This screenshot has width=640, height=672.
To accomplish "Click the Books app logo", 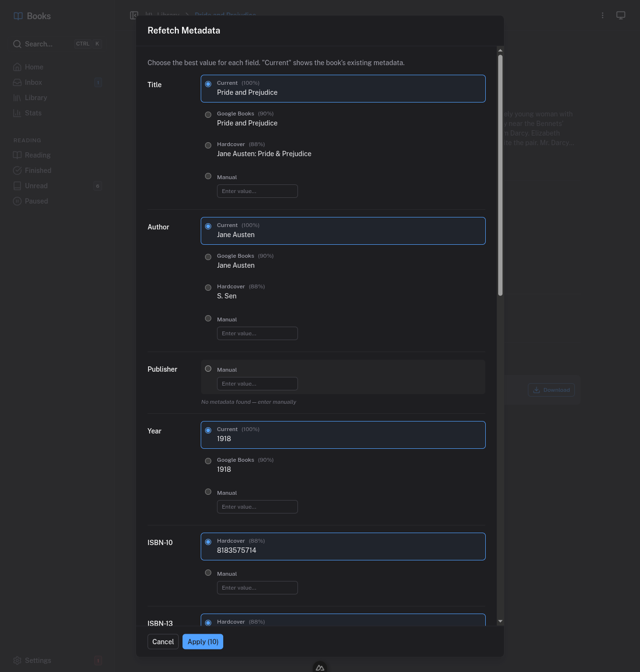I will [32, 15].
